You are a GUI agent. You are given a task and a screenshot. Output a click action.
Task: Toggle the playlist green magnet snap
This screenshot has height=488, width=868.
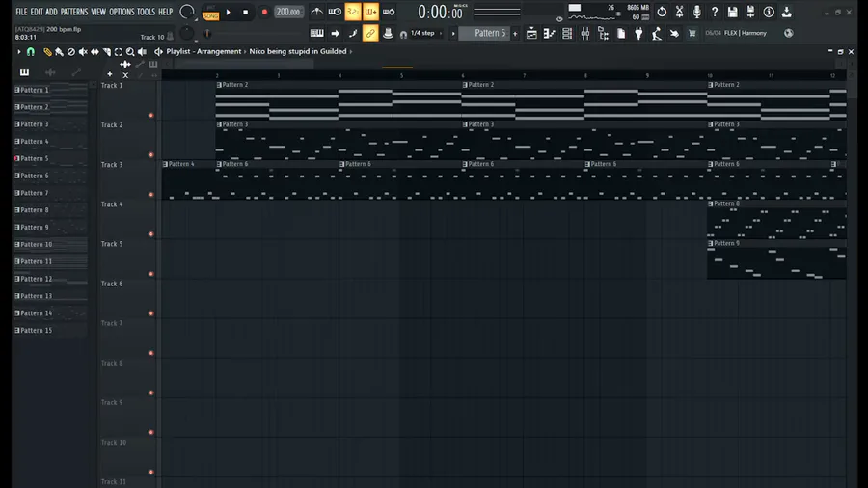coord(31,51)
